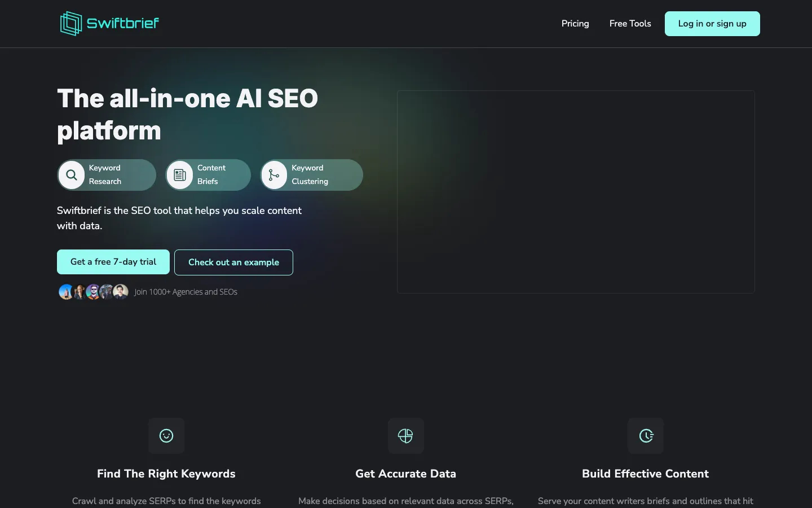Click the clock icon above Effective Content

click(x=646, y=436)
